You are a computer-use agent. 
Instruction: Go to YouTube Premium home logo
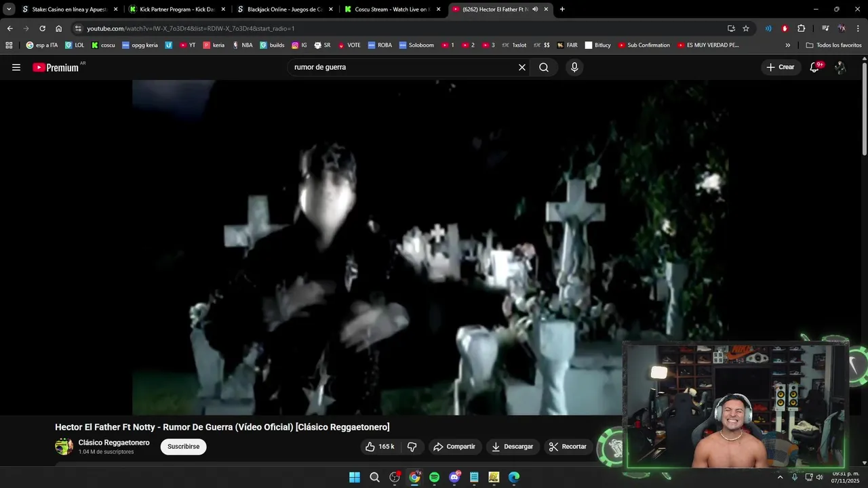pos(56,67)
